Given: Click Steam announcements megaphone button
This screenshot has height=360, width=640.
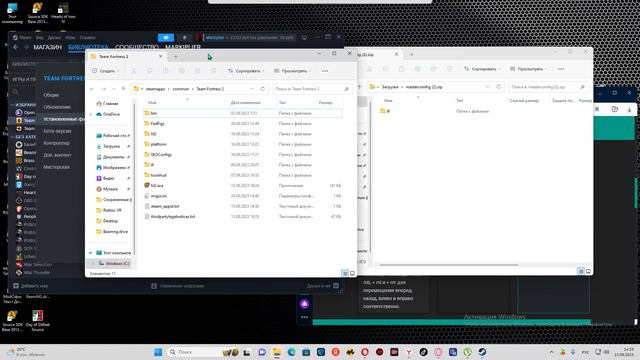Looking at the screenshot, I should pyautogui.click(x=166, y=38).
